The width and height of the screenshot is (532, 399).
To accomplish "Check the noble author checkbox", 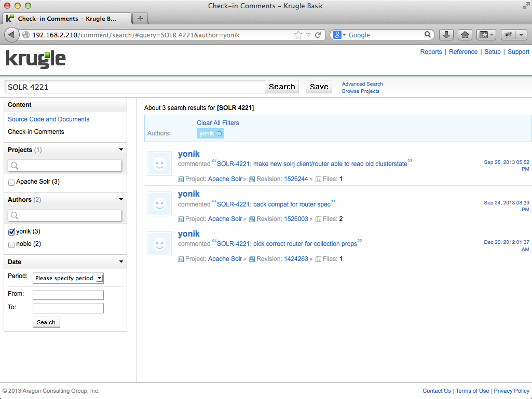I will [x=11, y=244].
